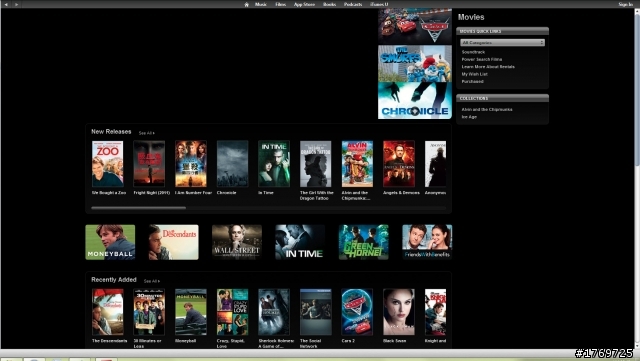This screenshot has height=361, width=640.
Task: Open Chronicle poster in New Releases
Action: tap(233, 164)
